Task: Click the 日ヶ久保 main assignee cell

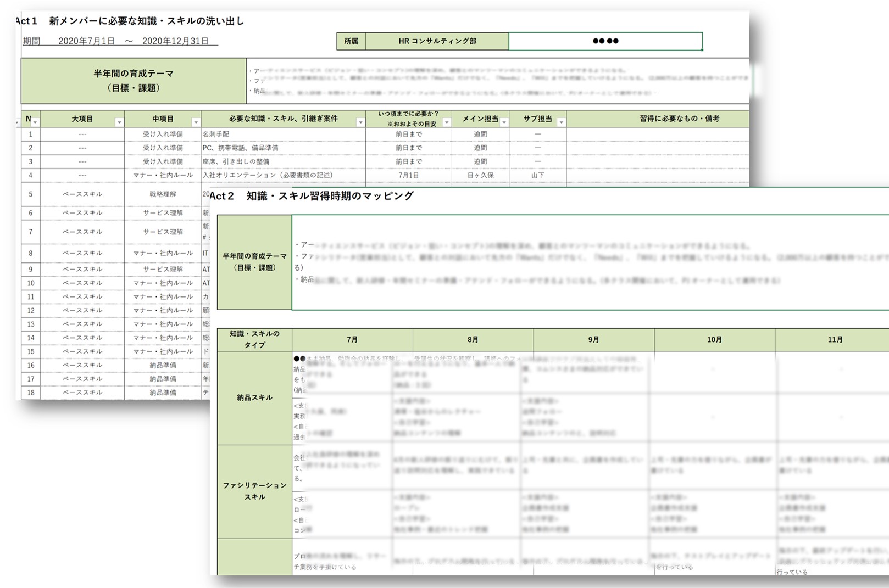Action: 480,176
